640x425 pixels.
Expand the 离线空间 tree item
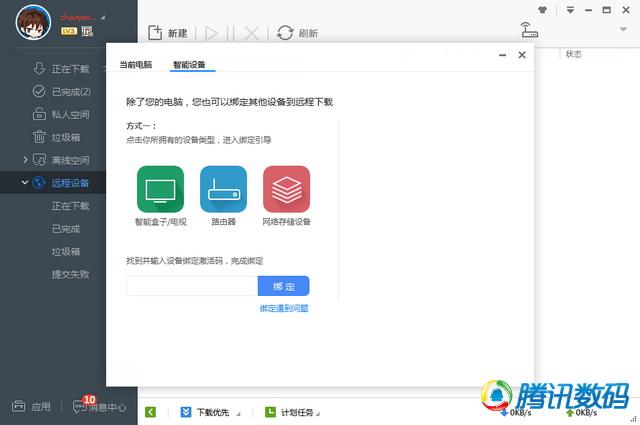point(25,160)
